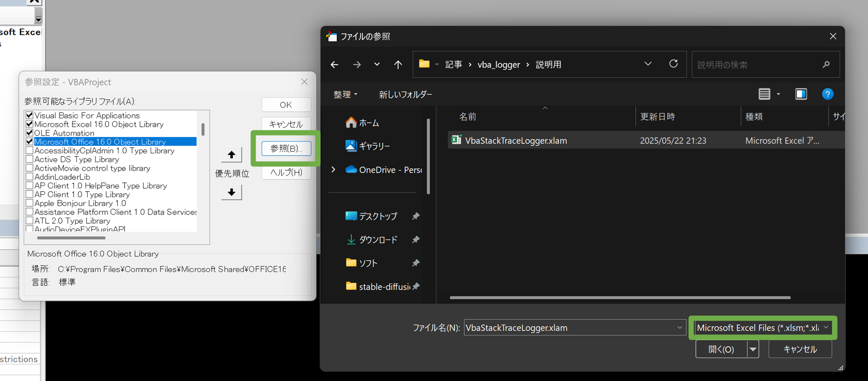Move reference priority up arrow
Viewport: 868px width, 381px height.
tap(231, 155)
